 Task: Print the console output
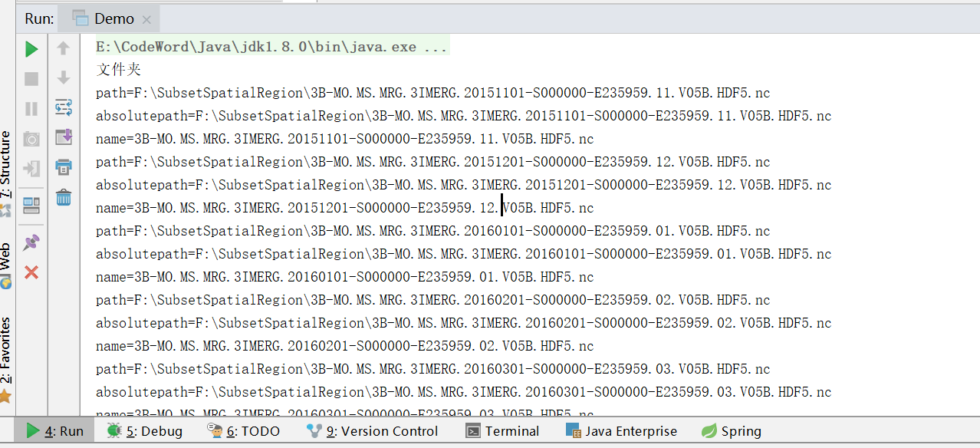pyautogui.click(x=64, y=167)
